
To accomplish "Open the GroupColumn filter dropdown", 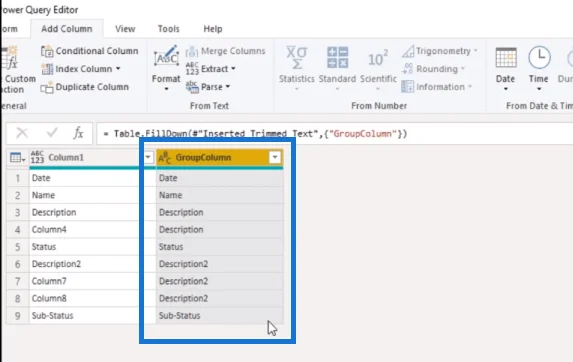I will pos(275,157).
